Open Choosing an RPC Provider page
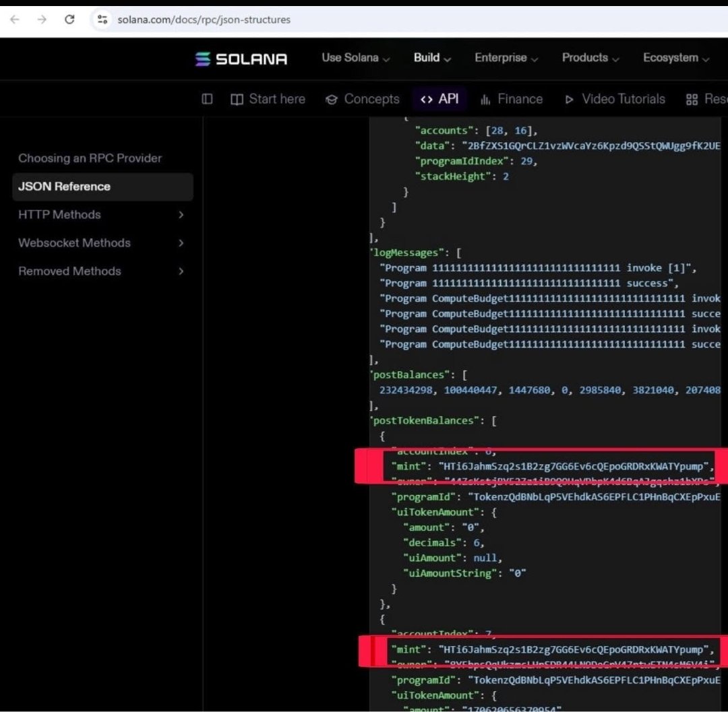The image size is (728, 712). point(90,158)
